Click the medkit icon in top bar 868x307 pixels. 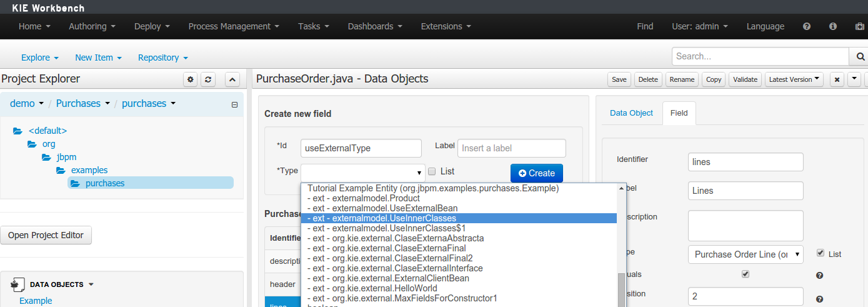pos(859,26)
